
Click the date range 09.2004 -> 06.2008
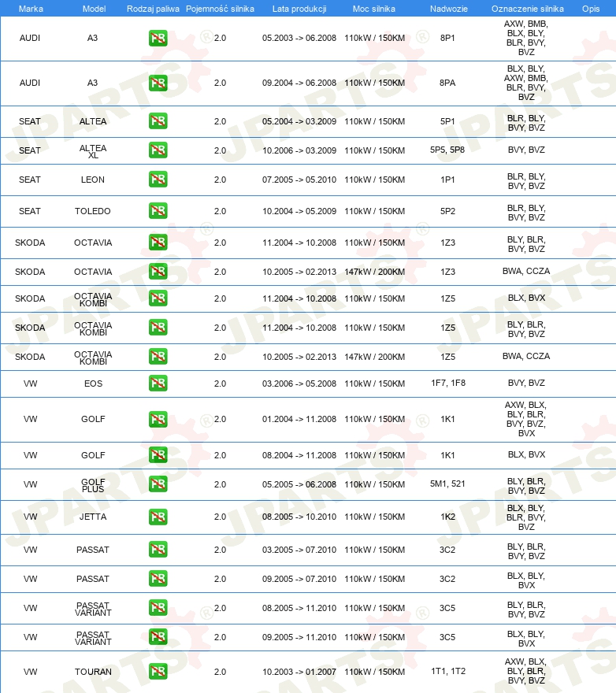299,83
